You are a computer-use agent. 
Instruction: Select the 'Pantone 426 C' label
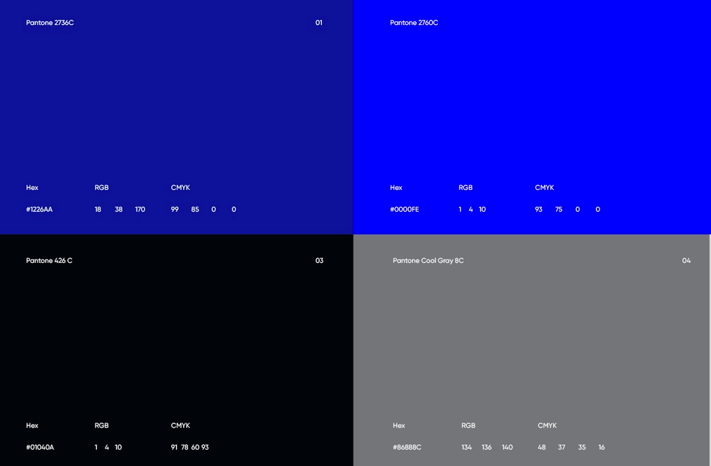(49, 261)
